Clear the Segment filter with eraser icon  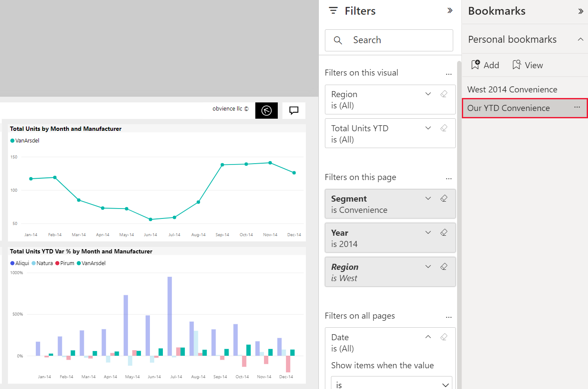tap(444, 199)
